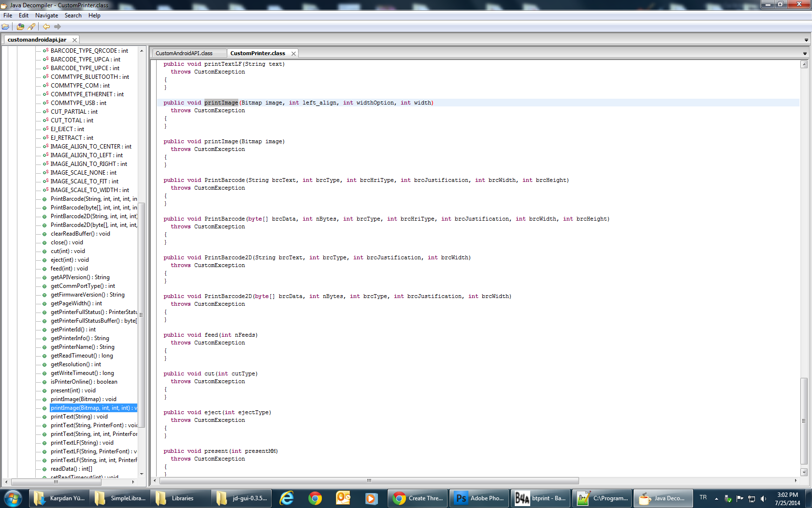Show hidden system tray icons arrow

(716, 498)
